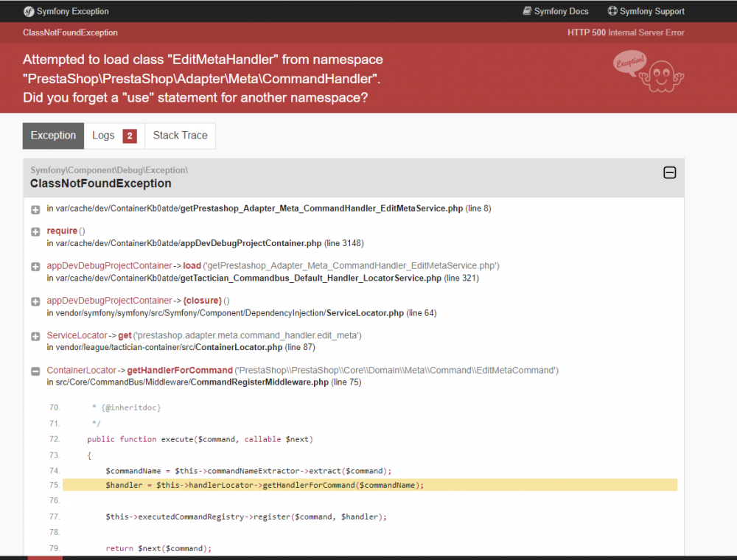
Task: Collapse the ContainerLocator getHandlerForCommand trace
Action: pos(35,371)
